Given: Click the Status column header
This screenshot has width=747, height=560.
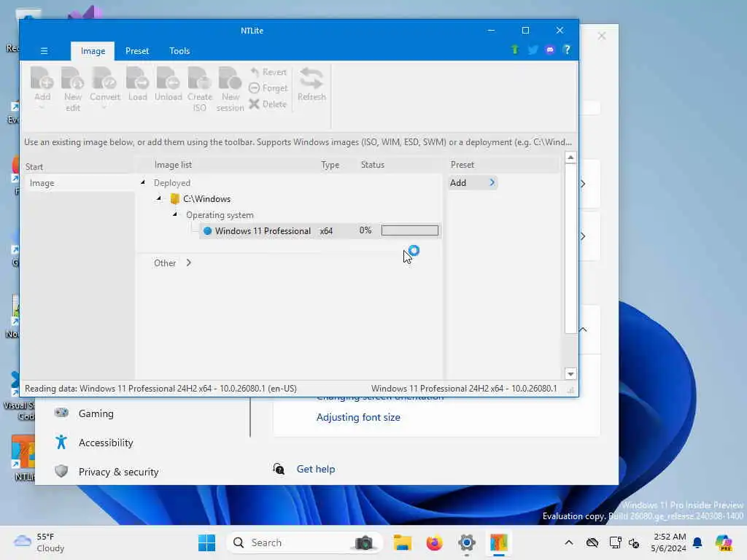Looking at the screenshot, I should point(373,165).
